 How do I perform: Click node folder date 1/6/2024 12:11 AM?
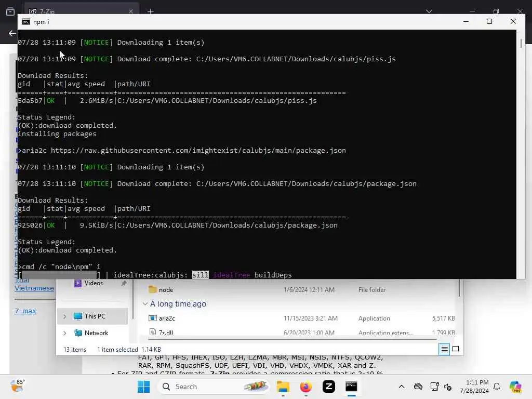(309, 290)
